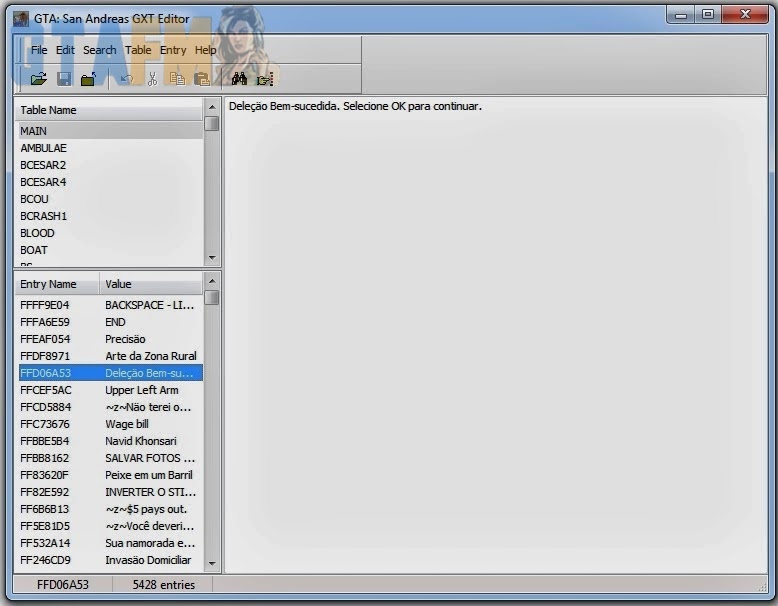
Task: Select entry FFCEF5AC
Action: coord(110,390)
